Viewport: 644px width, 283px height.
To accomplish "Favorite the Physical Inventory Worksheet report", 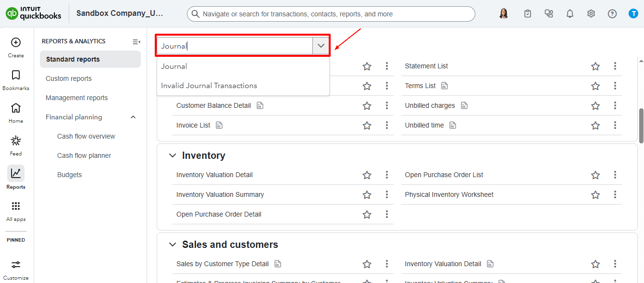I will 595,195.
